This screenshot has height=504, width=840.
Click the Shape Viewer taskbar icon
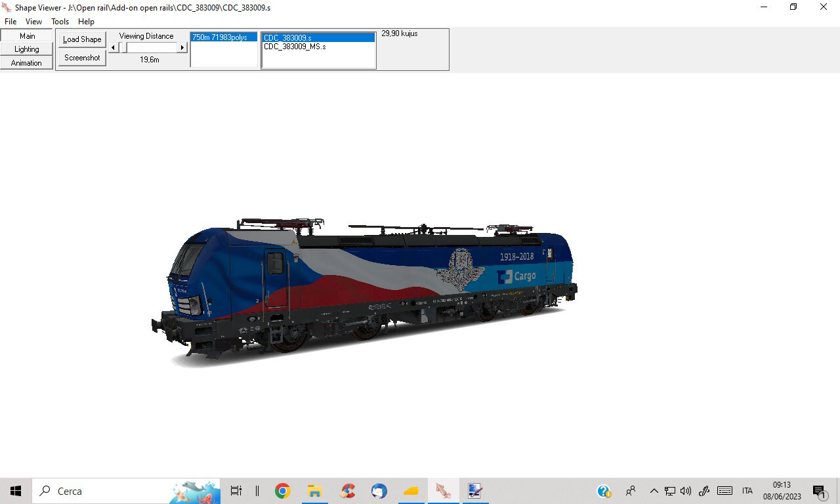click(x=443, y=491)
